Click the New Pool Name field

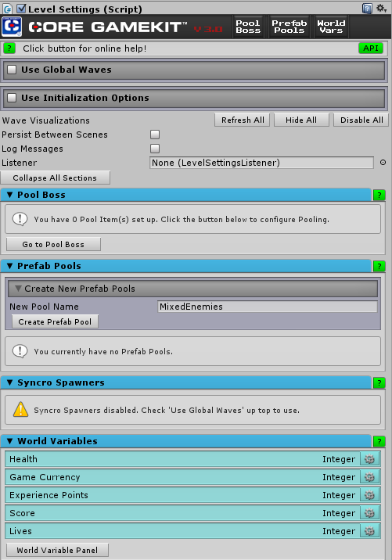coord(268,307)
